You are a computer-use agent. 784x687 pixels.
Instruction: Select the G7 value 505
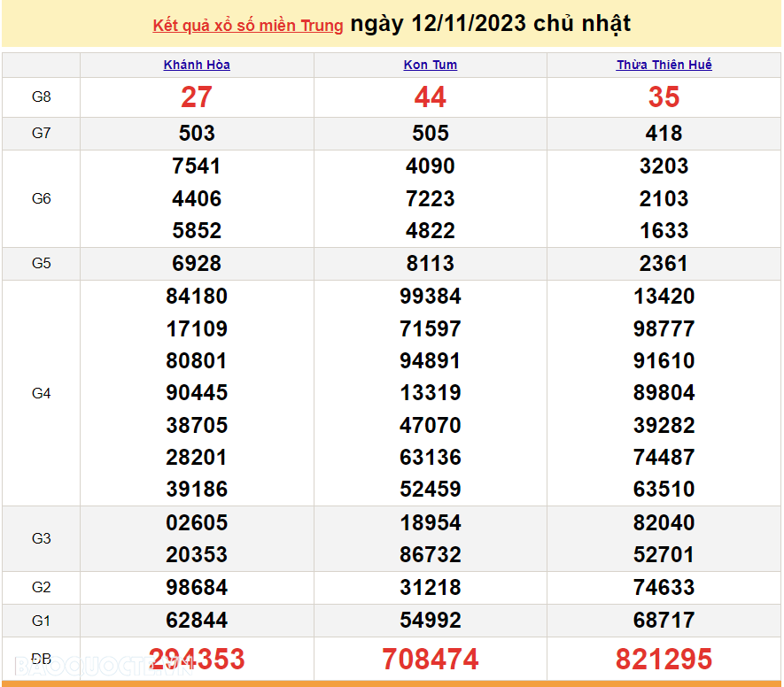tap(431, 134)
